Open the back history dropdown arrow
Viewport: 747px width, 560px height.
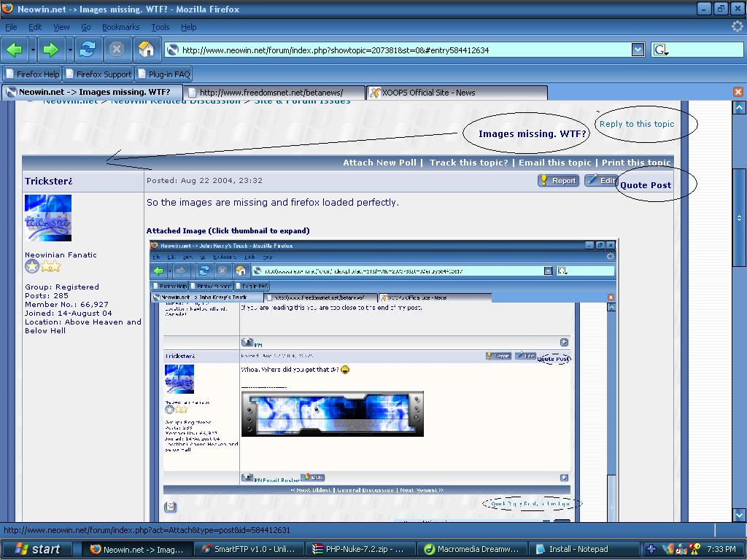[33, 50]
